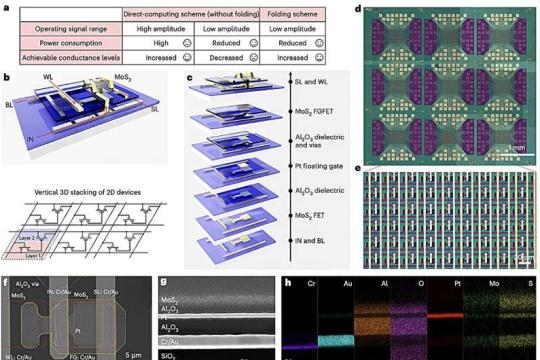
Task: Click the "Achievable conductance levels" row label
Action: coord(71,58)
